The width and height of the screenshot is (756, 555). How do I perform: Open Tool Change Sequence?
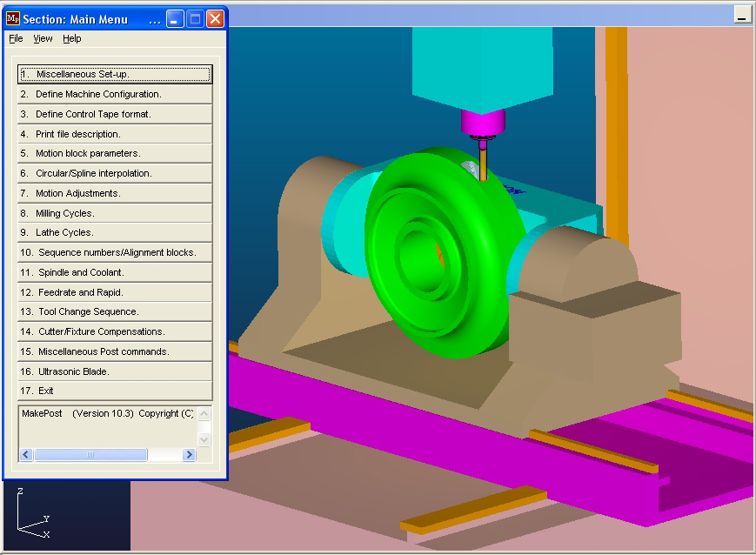click(x=115, y=311)
